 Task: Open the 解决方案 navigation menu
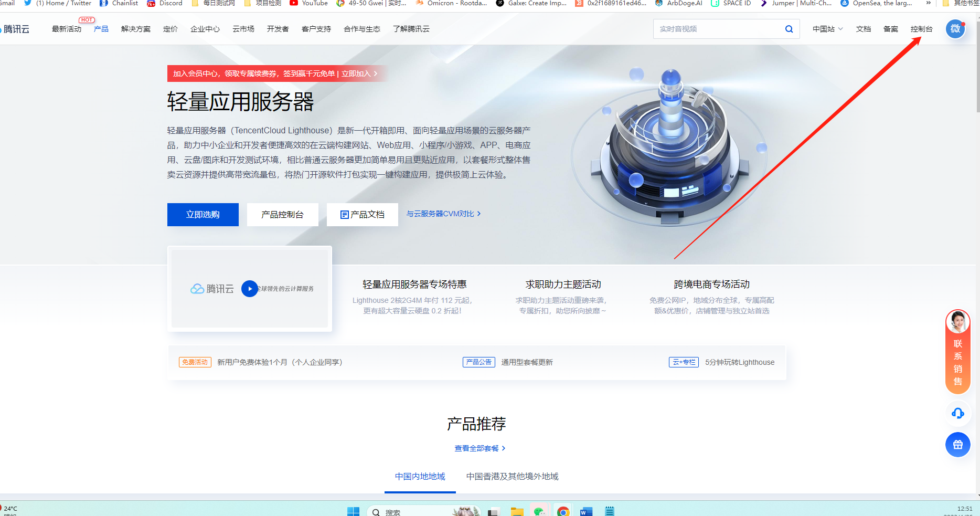(136, 29)
